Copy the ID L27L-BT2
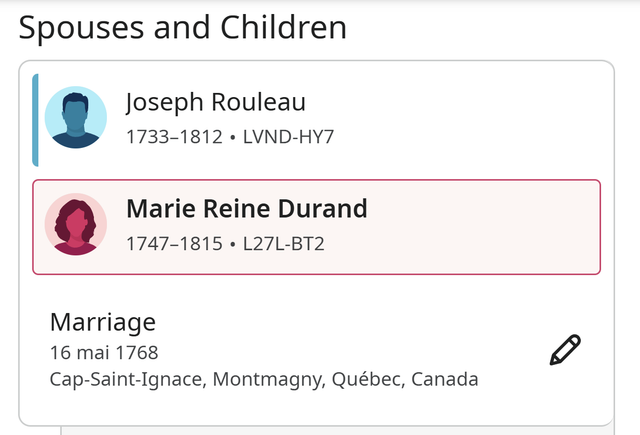640x435 pixels. 284,244
